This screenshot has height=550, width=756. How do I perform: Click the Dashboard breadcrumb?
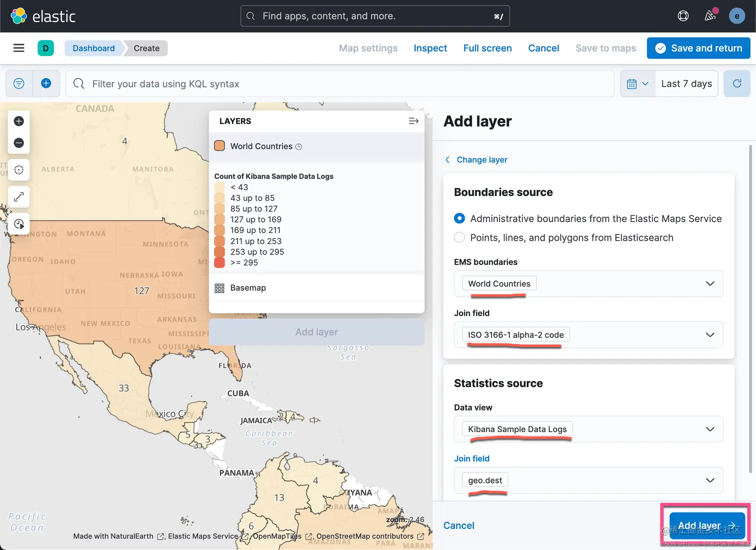93,48
